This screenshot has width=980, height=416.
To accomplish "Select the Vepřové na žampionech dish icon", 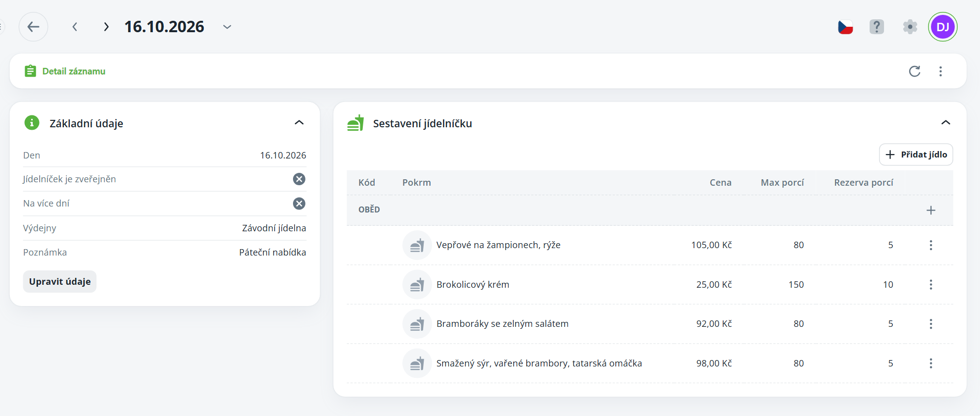I will tap(417, 245).
